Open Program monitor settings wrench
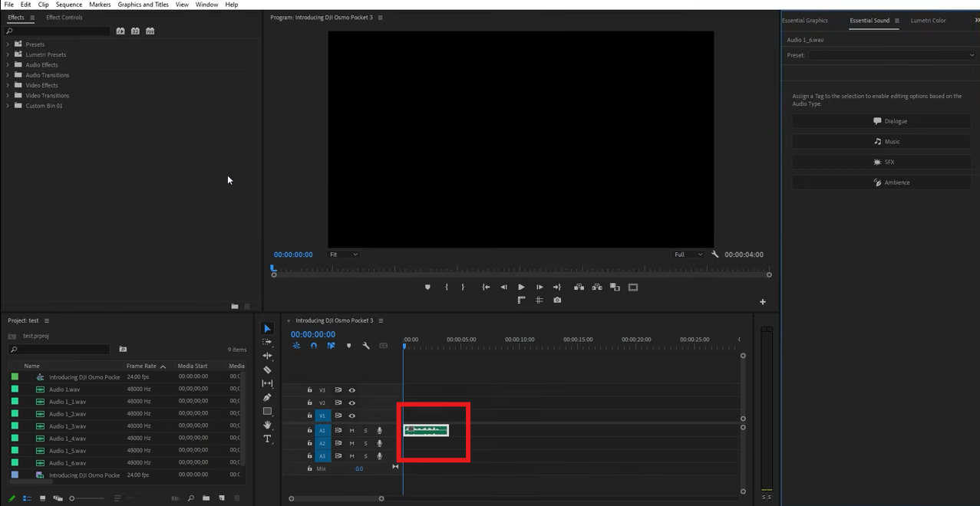This screenshot has width=980, height=506. [715, 255]
